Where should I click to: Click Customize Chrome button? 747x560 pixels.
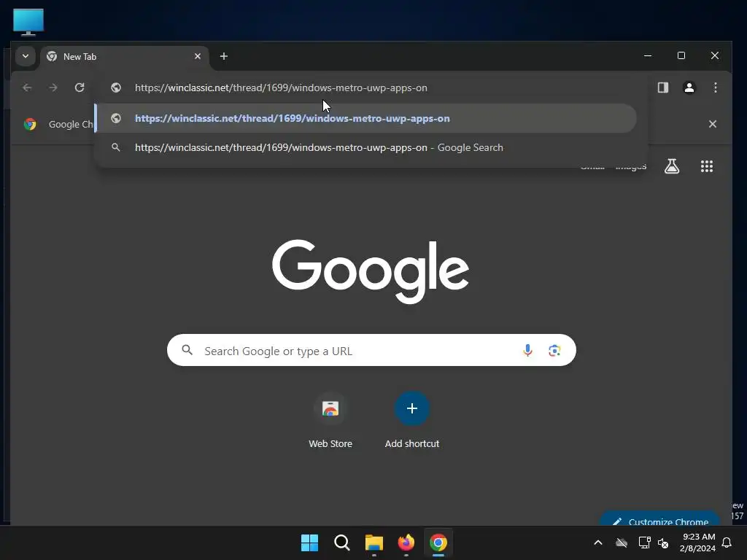point(659,519)
